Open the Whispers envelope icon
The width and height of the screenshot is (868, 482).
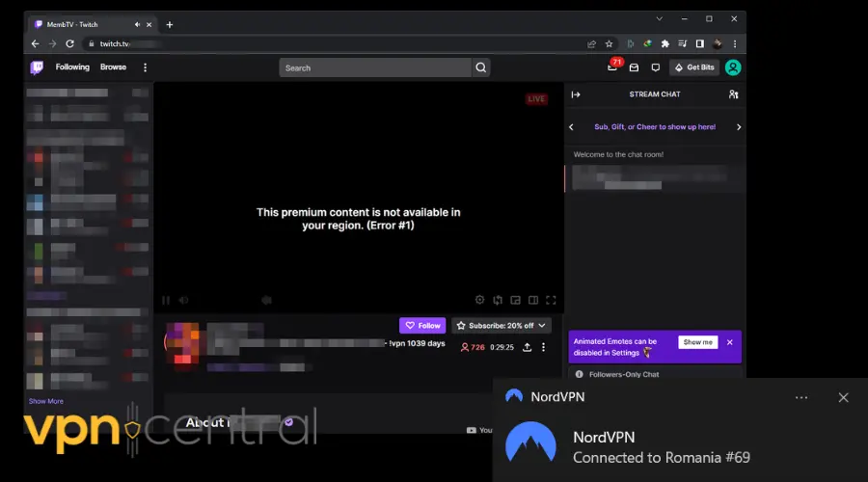[x=634, y=67]
